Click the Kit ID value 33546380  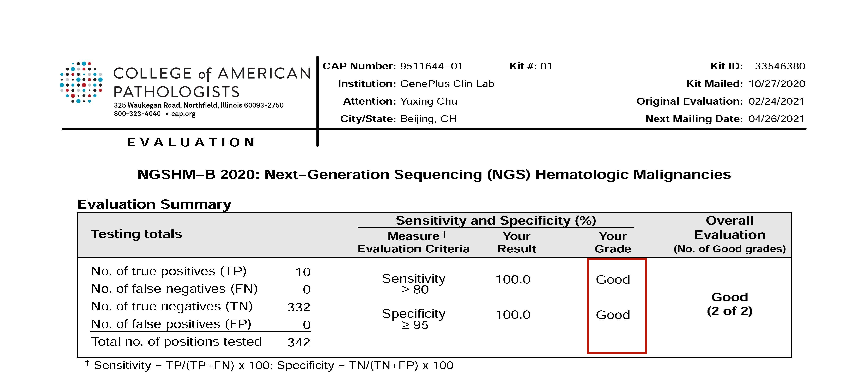tap(780, 66)
